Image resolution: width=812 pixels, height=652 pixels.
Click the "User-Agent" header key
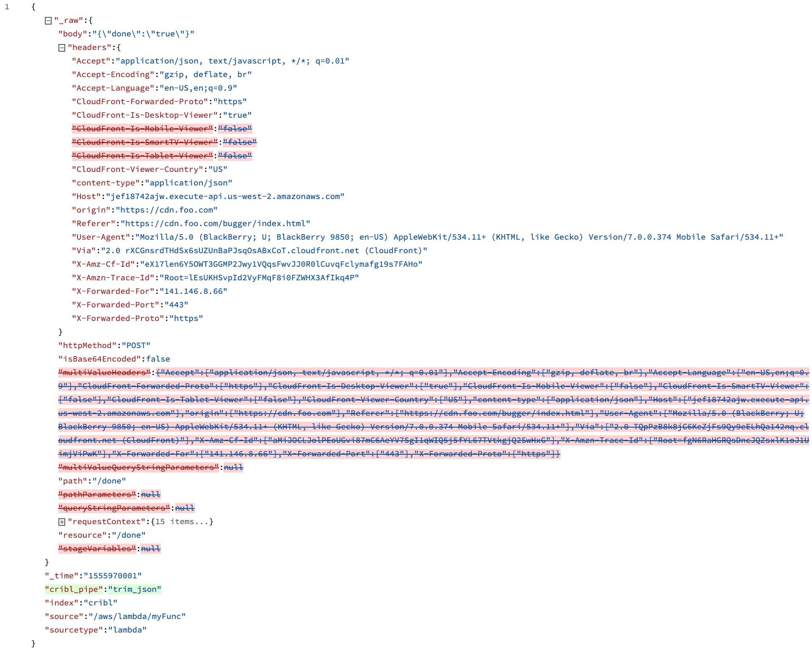(101, 237)
